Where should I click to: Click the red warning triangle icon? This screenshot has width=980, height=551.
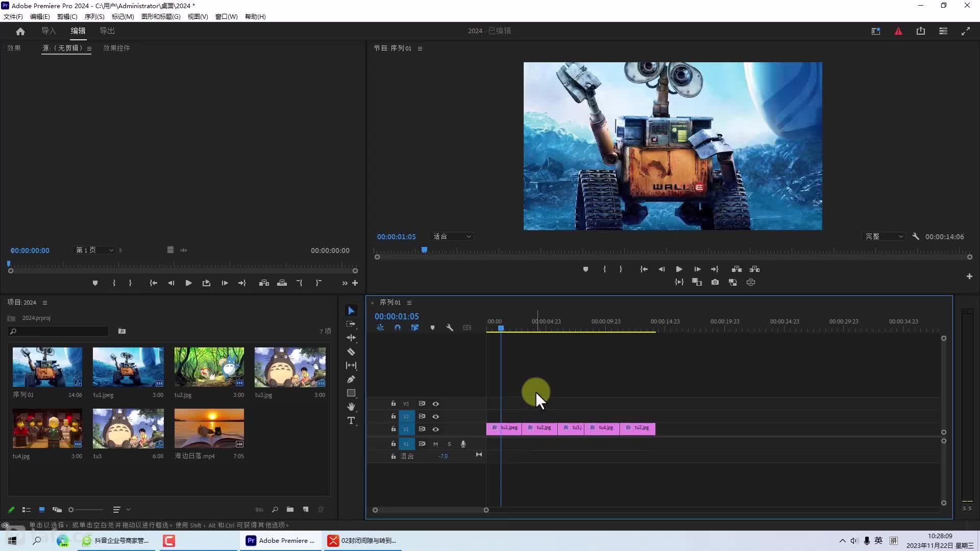pos(898,31)
